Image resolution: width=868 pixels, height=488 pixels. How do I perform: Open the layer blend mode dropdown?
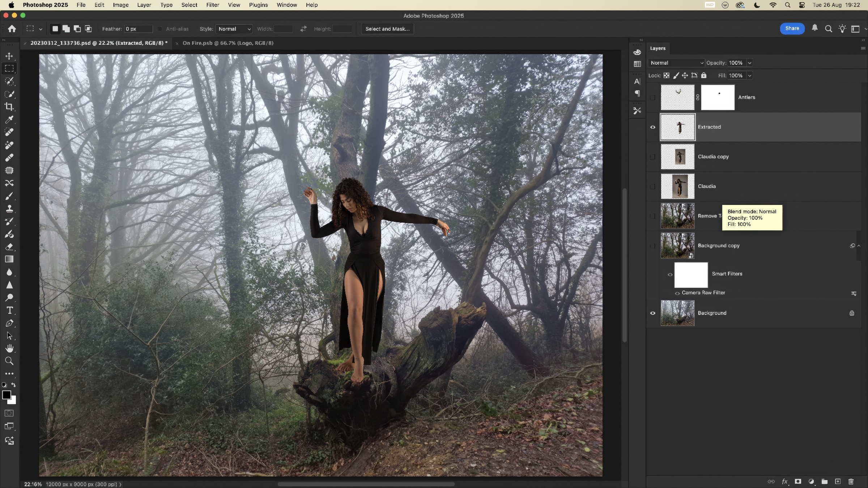coord(676,63)
